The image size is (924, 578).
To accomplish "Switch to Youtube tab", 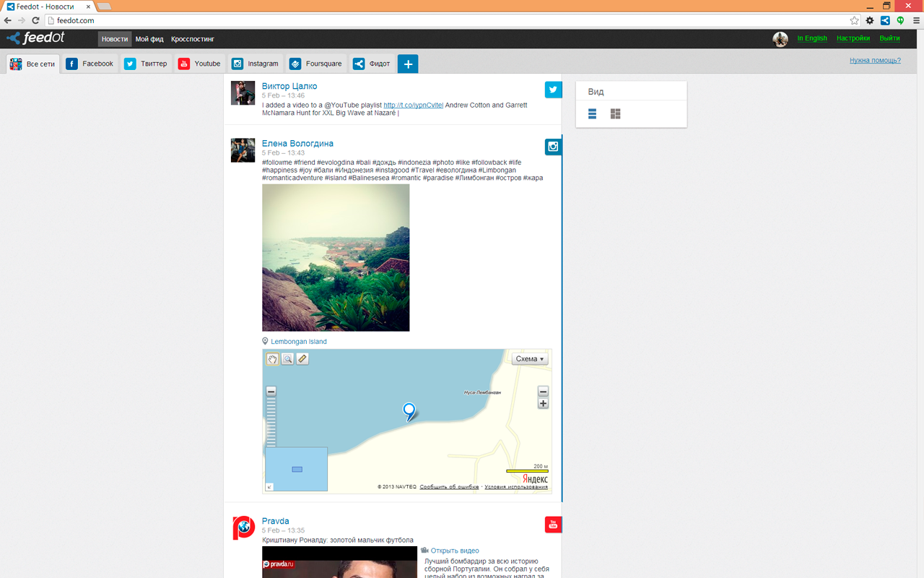I will [199, 64].
